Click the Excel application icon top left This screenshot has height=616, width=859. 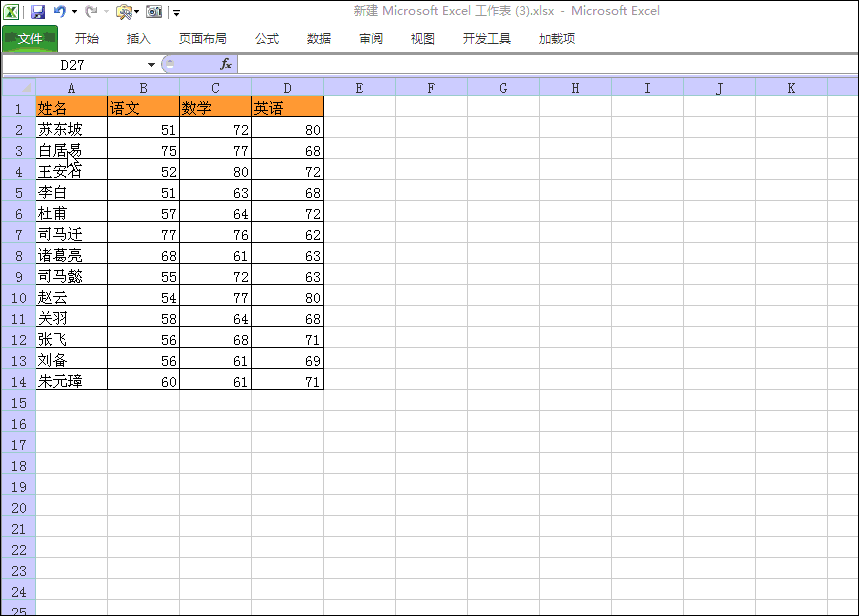[x=12, y=11]
